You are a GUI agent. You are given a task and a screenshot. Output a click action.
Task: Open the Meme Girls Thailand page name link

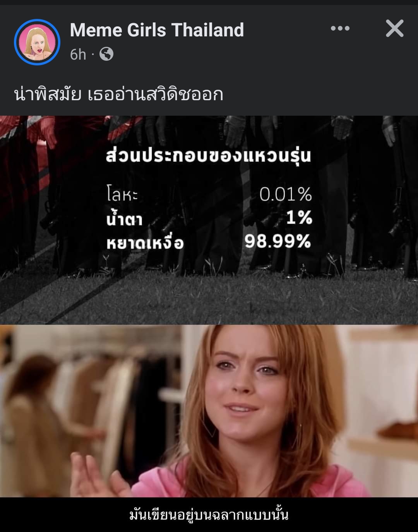tap(157, 30)
